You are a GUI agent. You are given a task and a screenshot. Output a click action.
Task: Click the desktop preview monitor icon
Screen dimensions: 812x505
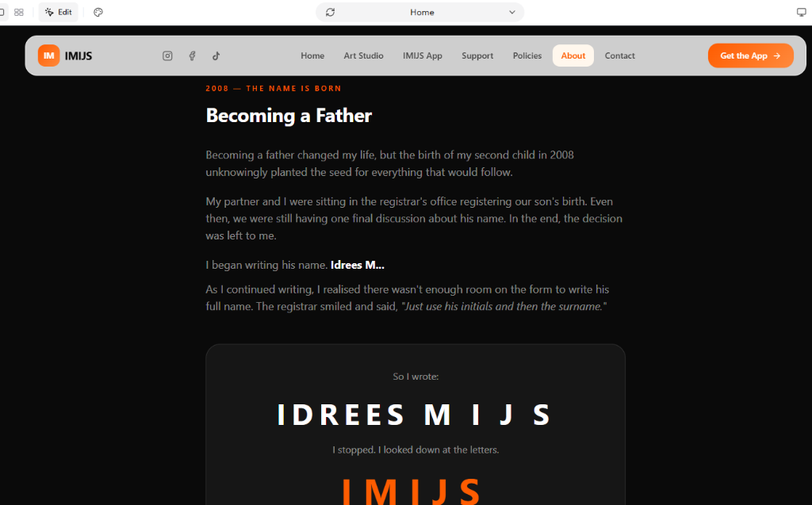801,12
